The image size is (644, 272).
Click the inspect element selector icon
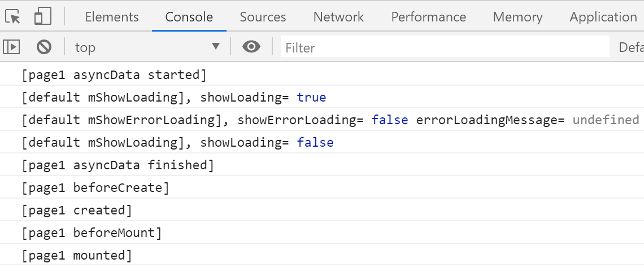(14, 17)
